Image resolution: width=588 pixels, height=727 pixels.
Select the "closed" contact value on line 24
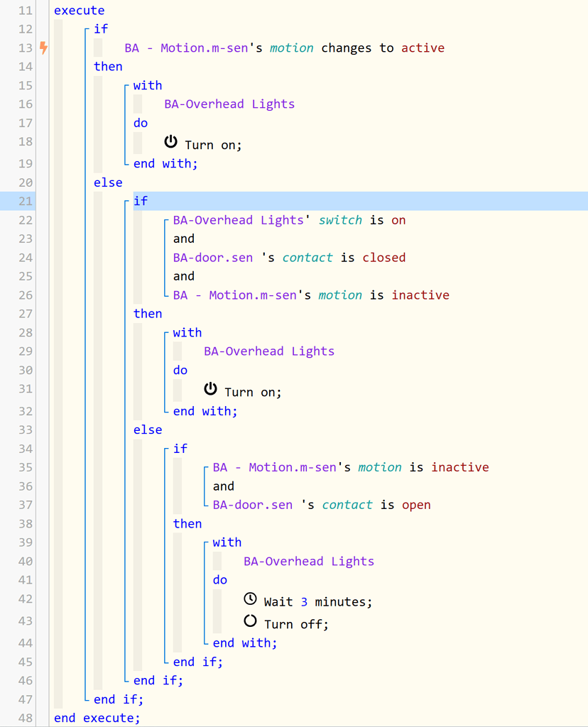tap(383, 257)
